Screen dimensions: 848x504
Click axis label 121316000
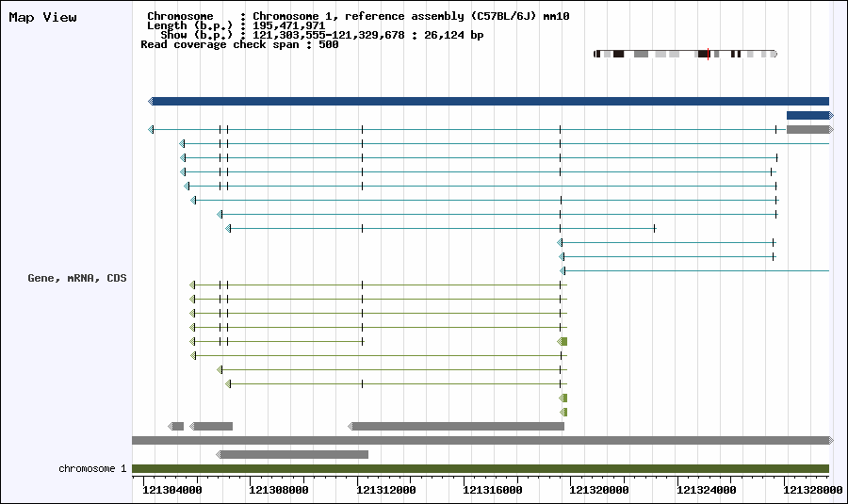[x=493, y=490]
